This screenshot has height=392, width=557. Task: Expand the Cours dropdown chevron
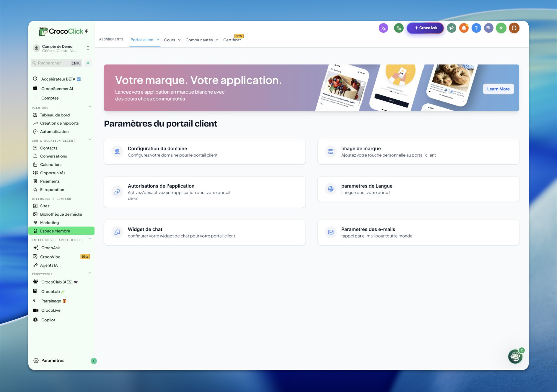point(179,40)
